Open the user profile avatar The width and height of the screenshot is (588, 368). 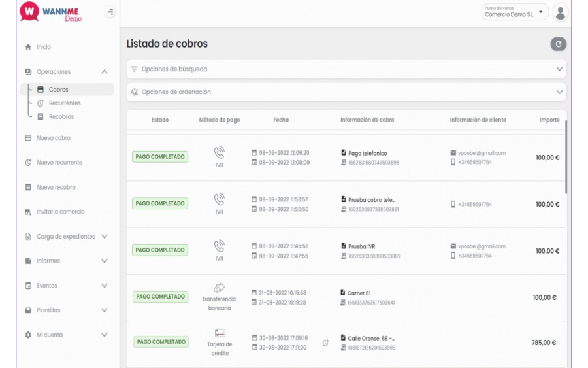561,13
